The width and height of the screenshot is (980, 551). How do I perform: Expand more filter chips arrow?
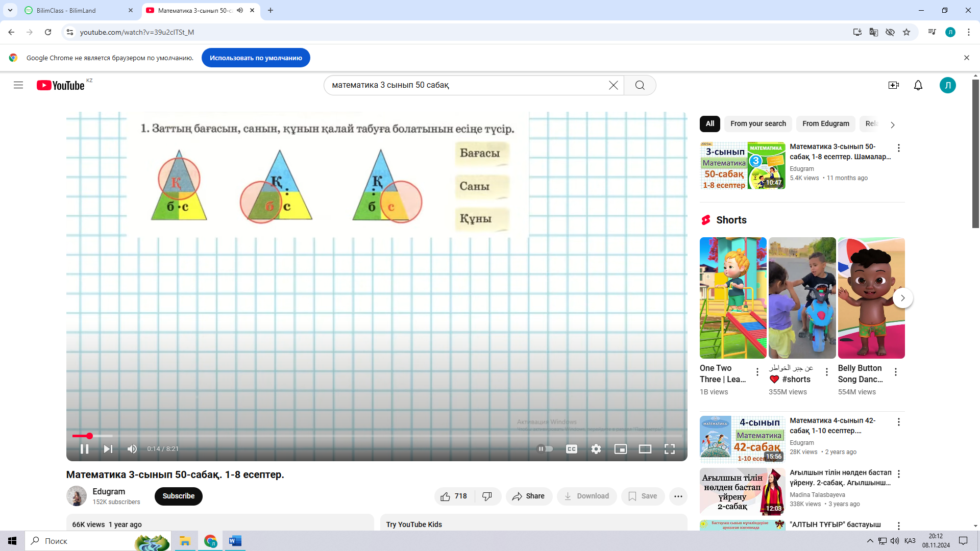pos(892,124)
